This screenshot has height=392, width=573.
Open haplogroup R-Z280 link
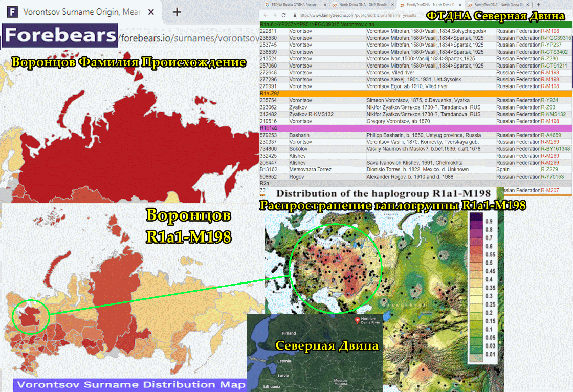click(549, 58)
